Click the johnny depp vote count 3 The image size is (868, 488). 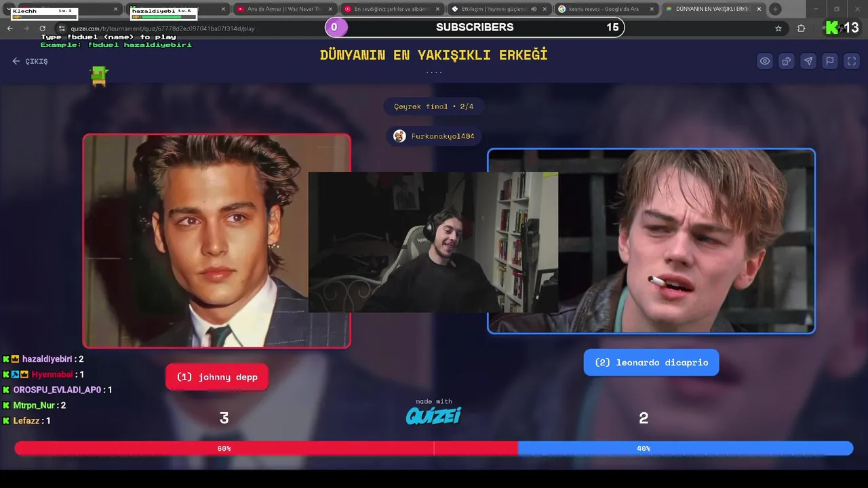pos(224,419)
